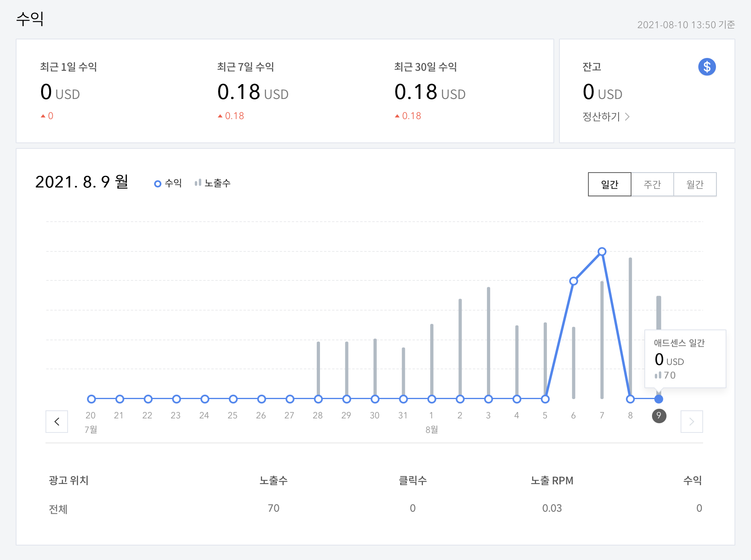
Task: Select the filled data point for day 9
Action: tap(658, 399)
